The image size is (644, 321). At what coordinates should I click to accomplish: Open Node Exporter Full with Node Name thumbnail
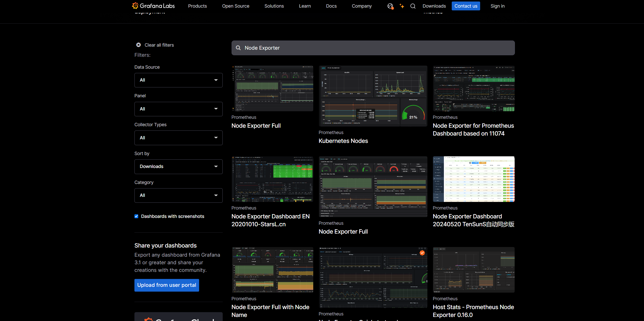[x=272, y=270]
